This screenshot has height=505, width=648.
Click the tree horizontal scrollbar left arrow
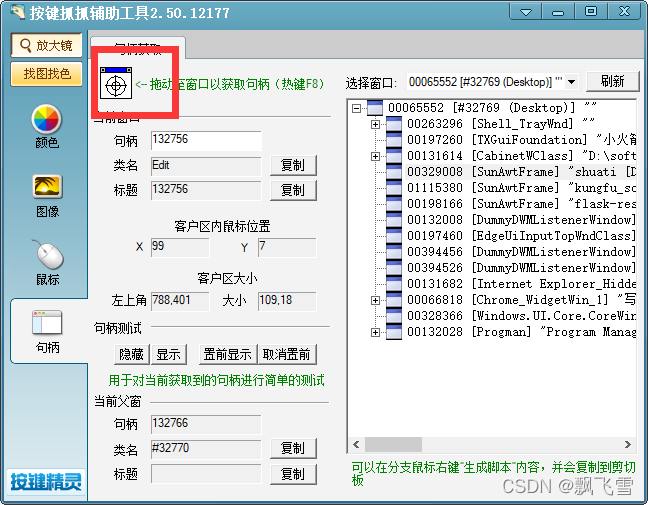click(x=356, y=445)
